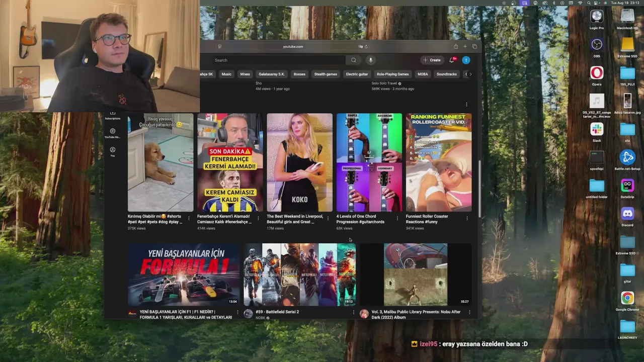Click the YouTube search magnifier button
The width and height of the screenshot is (644, 362).
click(353, 60)
